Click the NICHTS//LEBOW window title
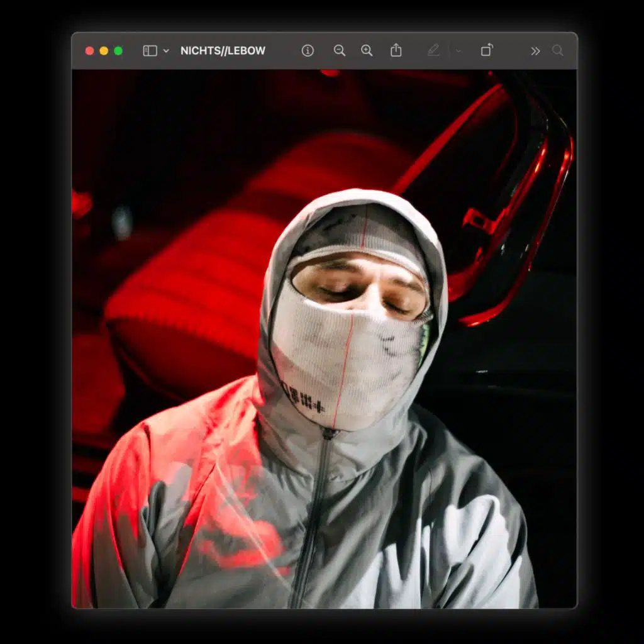The height and width of the screenshot is (644, 644). pyautogui.click(x=223, y=51)
